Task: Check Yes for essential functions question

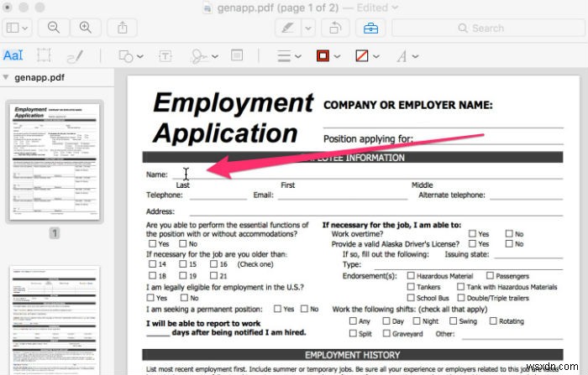Action: [153, 243]
